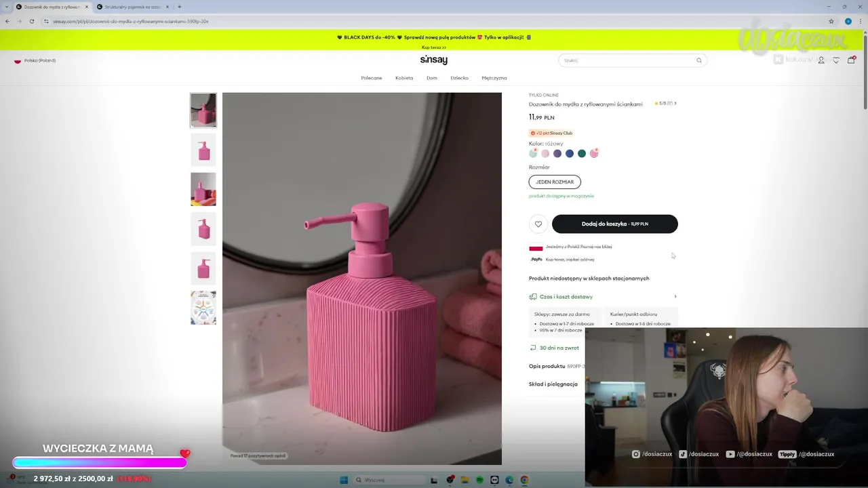868x488 pixels.
Task: Click the main pink dispenser product image
Action: 362,279
